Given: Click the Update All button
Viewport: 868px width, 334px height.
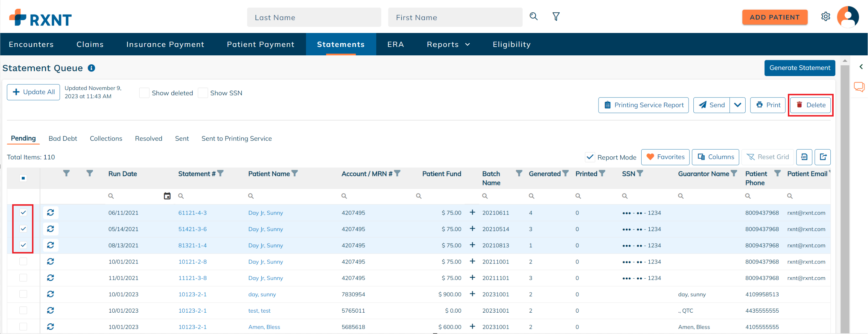Looking at the screenshot, I should point(33,92).
